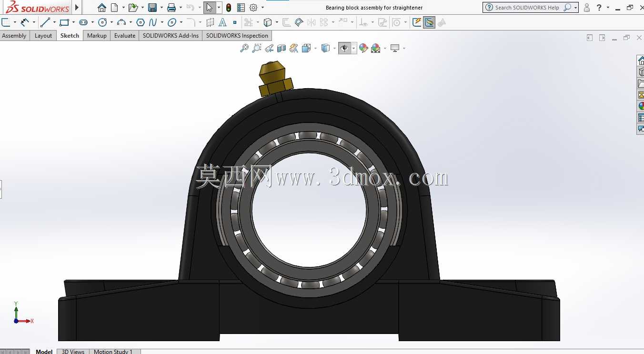The height and width of the screenshot is (354, 644).
Task: Click the Trim Entities tool
Action: (x=248, y=22)
